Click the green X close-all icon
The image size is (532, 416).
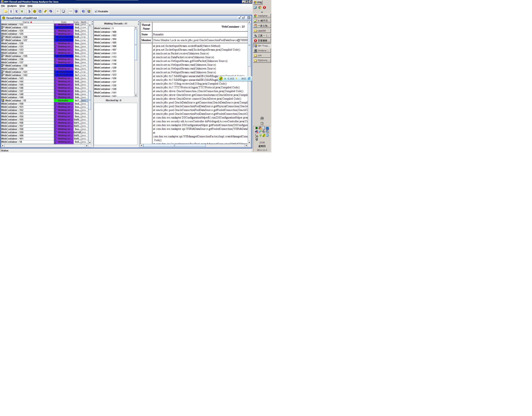tap(22, 11)
